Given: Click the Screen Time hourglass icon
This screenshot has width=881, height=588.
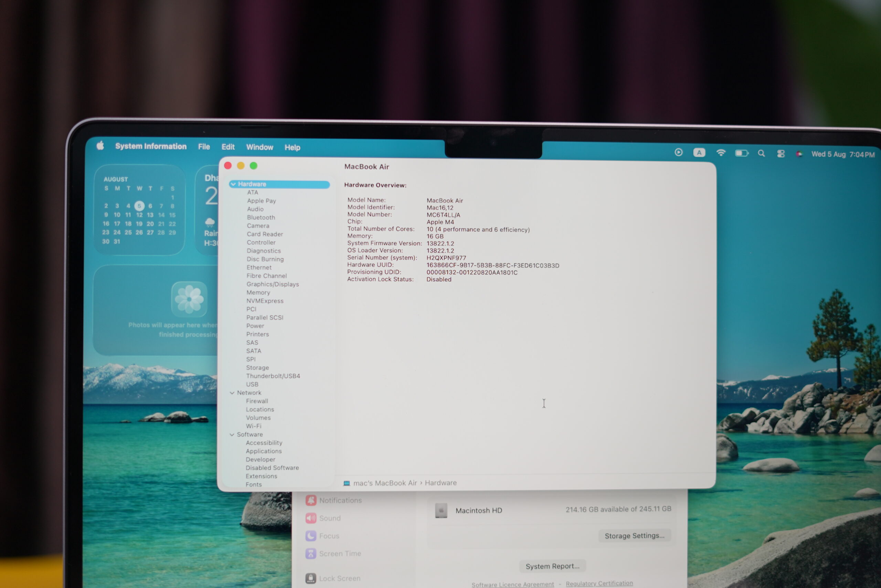Looking at the screenshot, I should click(311, 554).
